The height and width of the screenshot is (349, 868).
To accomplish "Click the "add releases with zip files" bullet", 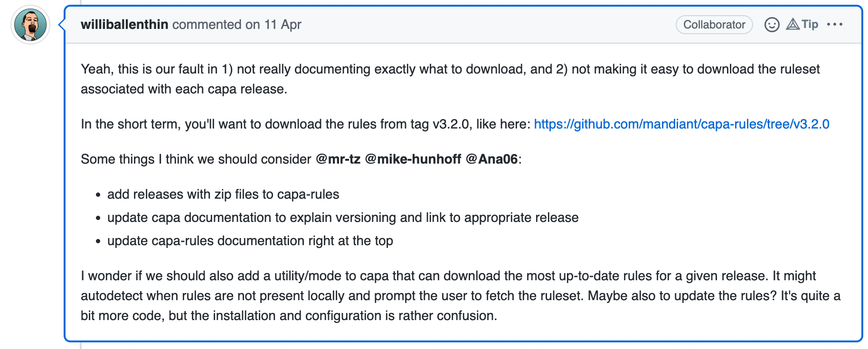I will coord(223,194).
